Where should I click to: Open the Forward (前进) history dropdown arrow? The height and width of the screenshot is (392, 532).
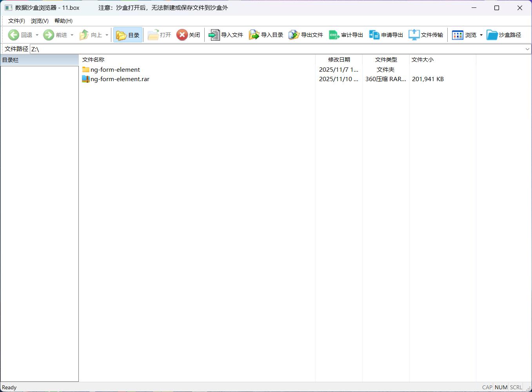tap(72, 35)
